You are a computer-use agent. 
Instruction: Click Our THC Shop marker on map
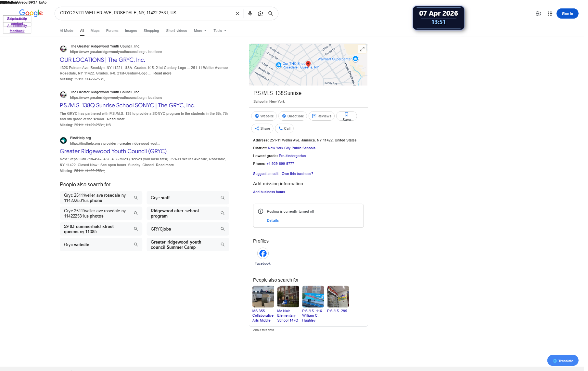[278, 65]
